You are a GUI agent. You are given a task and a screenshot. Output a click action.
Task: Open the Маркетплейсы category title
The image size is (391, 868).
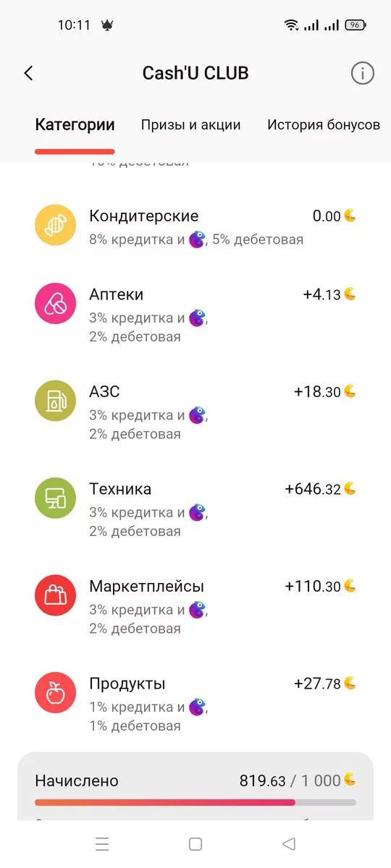click(147, 586)
